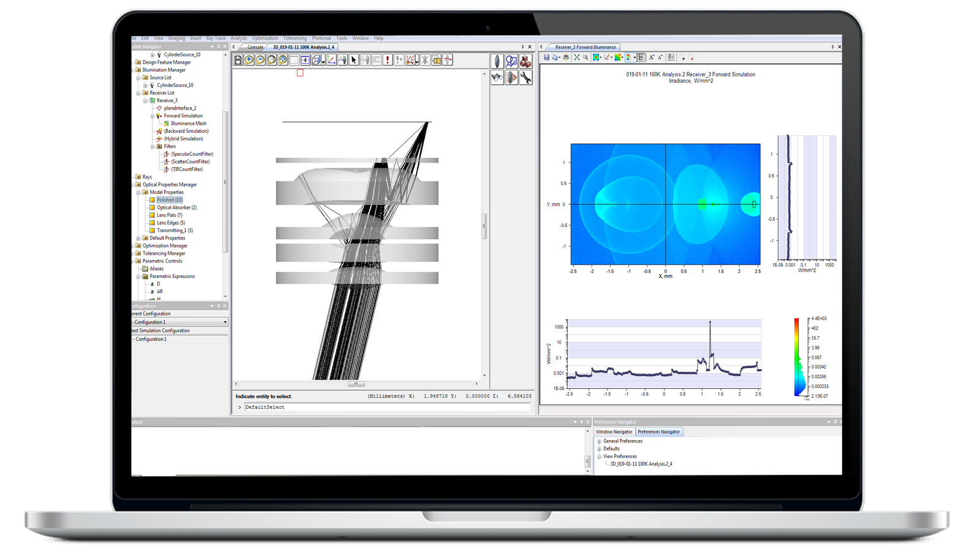
Task: Select the Zoom In tool
Action: coord(249,60)
